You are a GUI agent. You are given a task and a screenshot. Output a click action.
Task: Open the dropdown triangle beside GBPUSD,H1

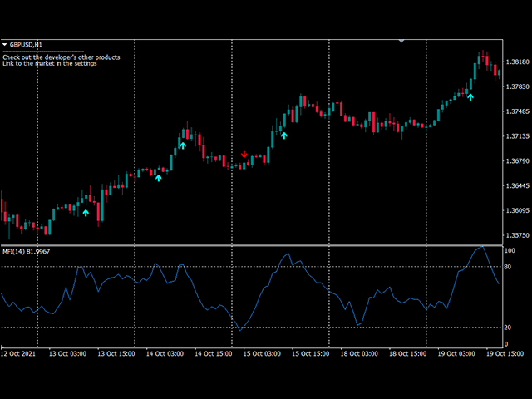4,44
